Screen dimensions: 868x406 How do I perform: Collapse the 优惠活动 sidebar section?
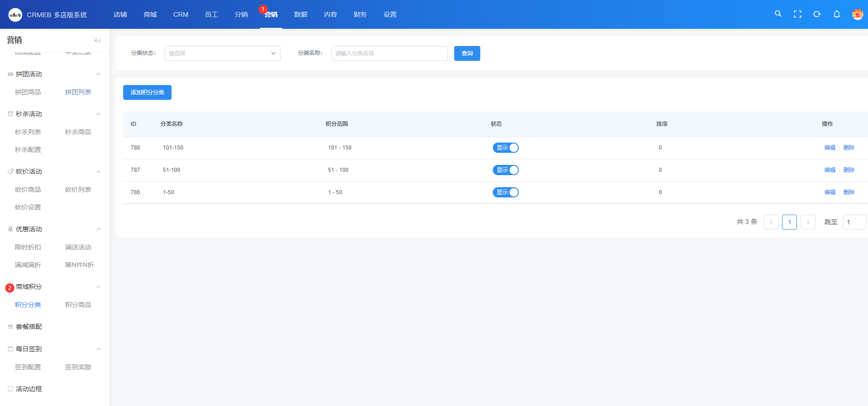[x=98, y=229]
